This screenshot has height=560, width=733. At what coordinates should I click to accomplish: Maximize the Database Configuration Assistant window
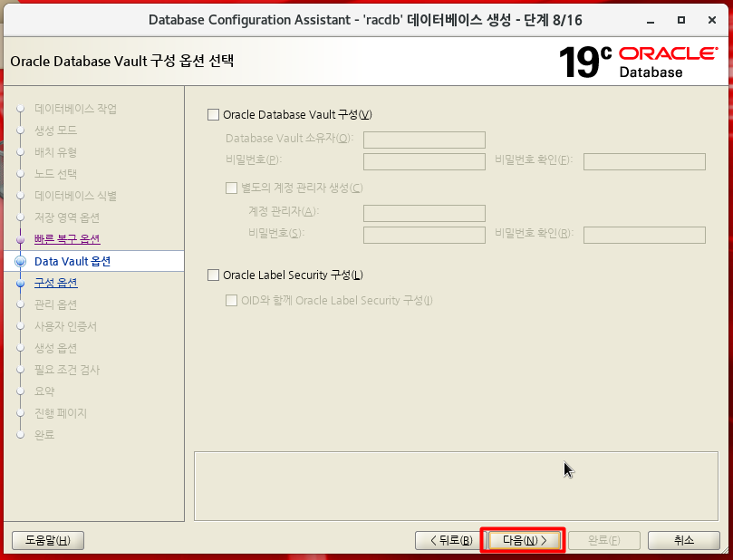pyautogui.click(x=681, y=20)
